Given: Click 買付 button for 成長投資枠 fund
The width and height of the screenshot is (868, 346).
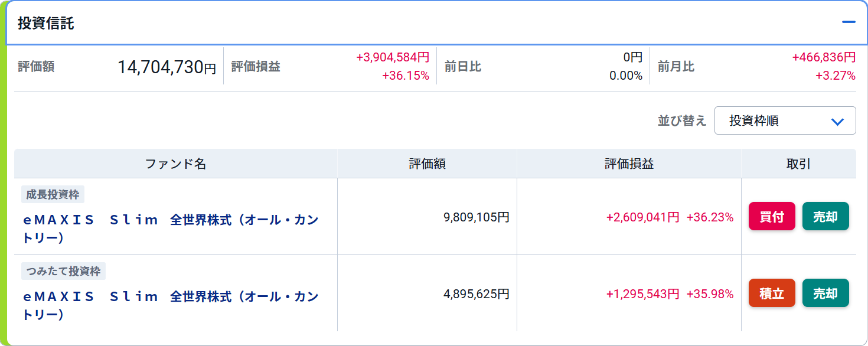Looking at the screenshot, I should [x=772, y=217].
